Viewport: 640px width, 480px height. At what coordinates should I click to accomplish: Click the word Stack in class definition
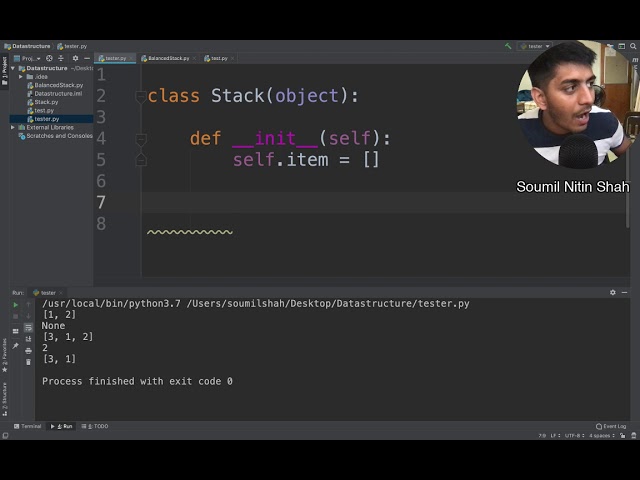pos(238,96)
